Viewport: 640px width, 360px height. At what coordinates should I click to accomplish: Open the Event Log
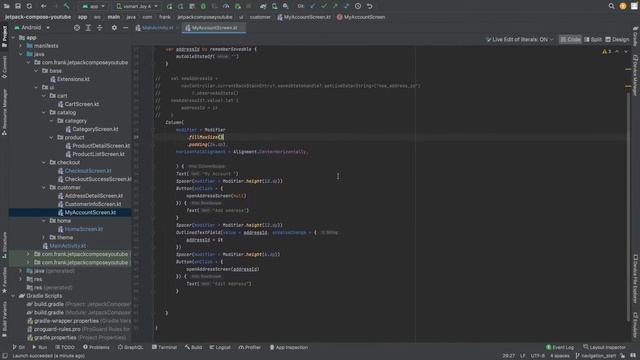coord(560,347)
